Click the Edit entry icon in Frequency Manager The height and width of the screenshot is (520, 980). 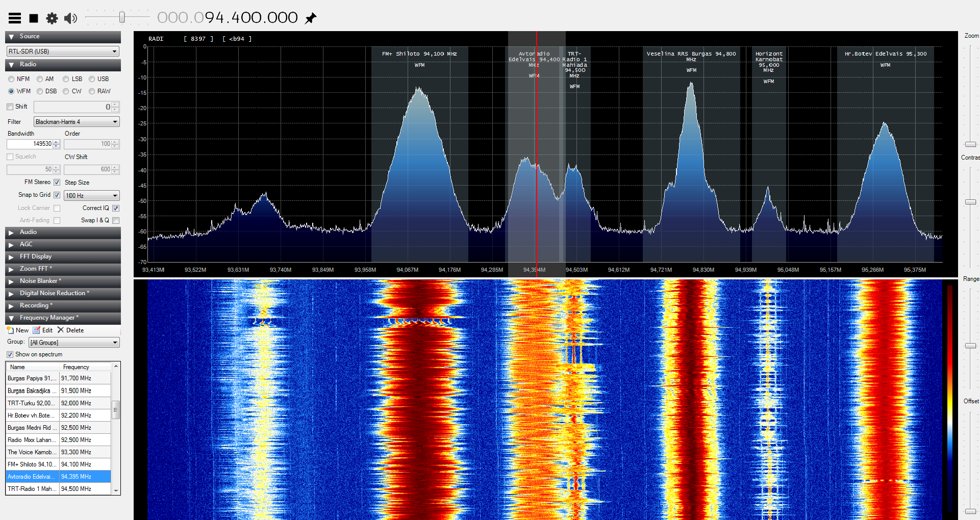[x=37, y=330]
